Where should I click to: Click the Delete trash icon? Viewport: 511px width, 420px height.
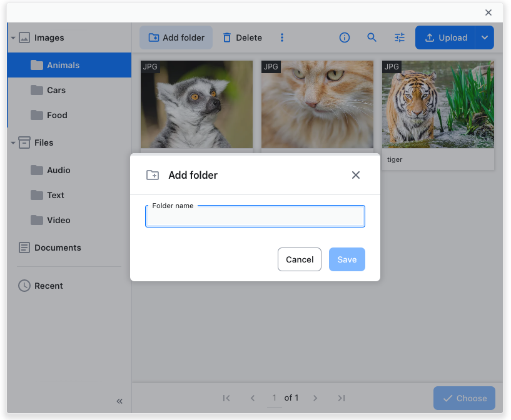click(228, 37)
